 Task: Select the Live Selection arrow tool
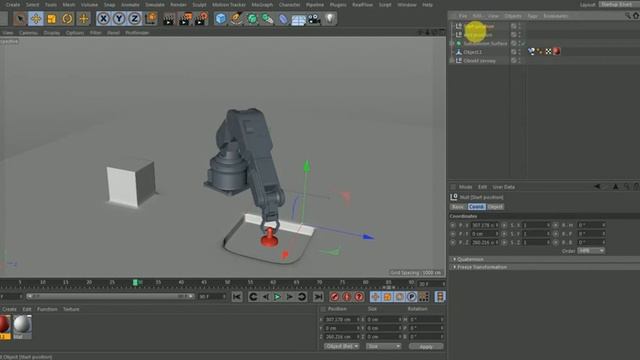pyautogui.click(x=20, y=18)
